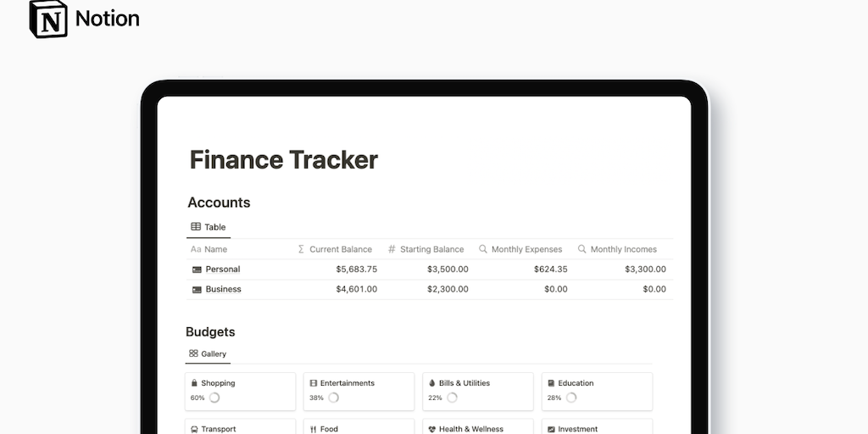Click the Shopping 60% progress ring
This screenshot has width=868, height=434.
214,398
